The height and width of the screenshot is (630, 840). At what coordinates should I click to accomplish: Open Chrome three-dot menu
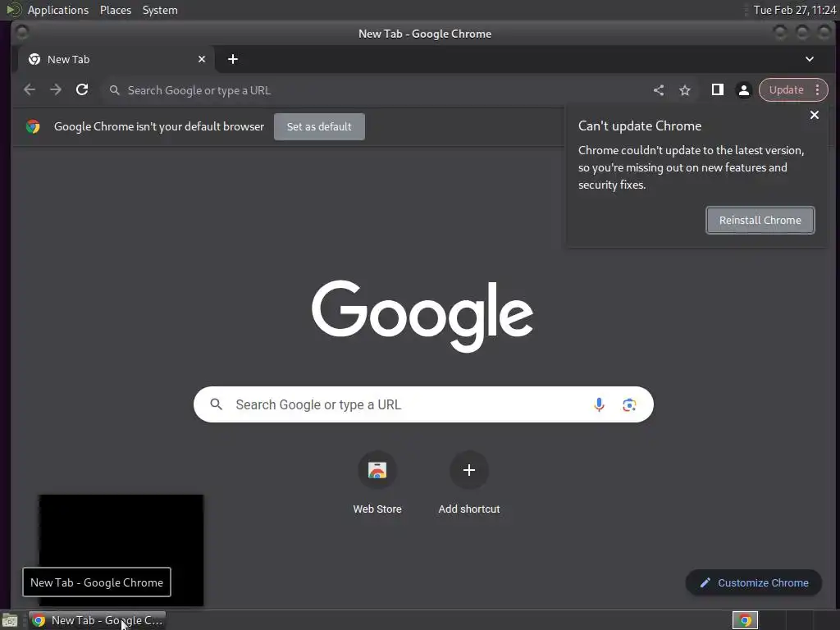818,90
